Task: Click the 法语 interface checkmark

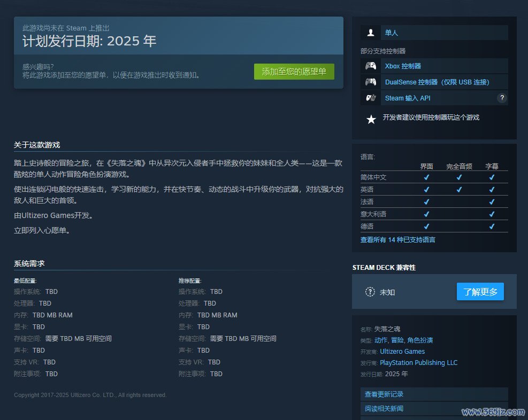Action: 426,202
